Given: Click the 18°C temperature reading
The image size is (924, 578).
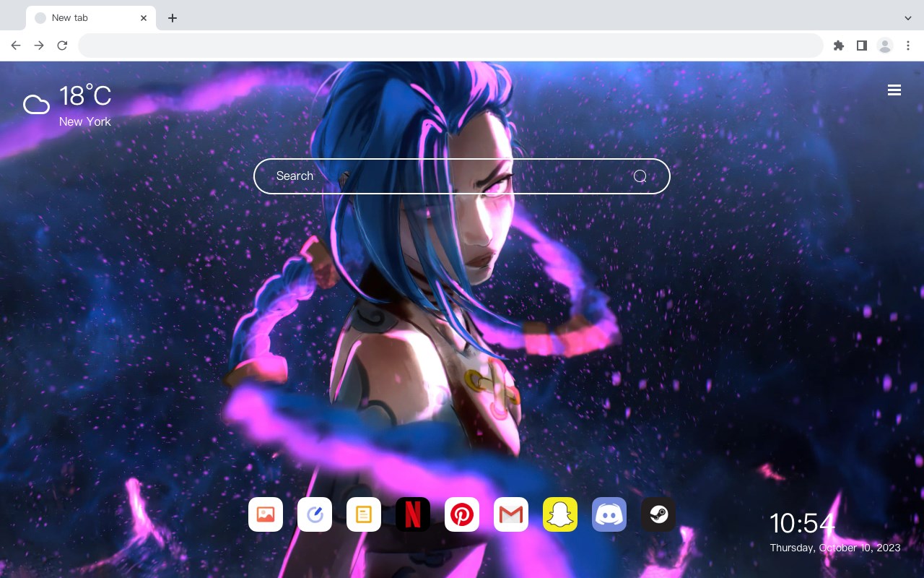Looking at the screenshot, I should click(x=85, y=96).
